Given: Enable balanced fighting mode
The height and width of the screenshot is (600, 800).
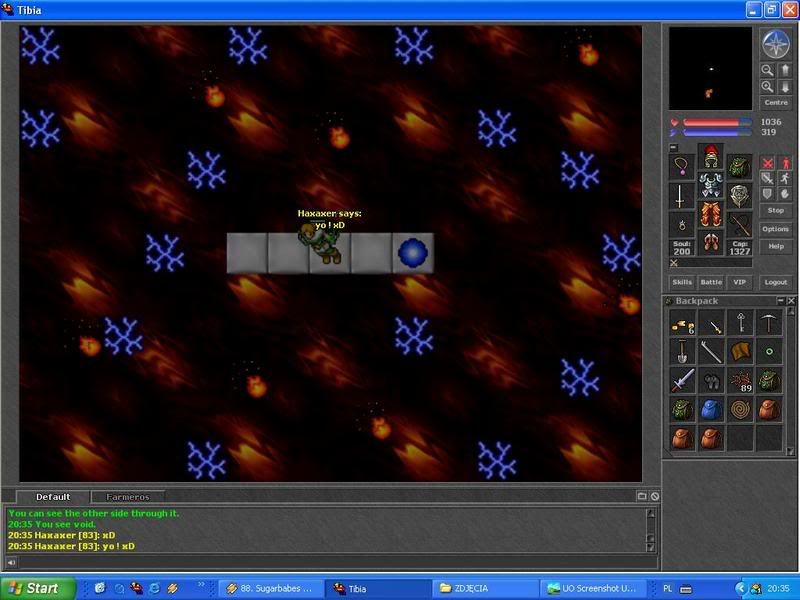Looking at the screenshot, I should [767, 179].
